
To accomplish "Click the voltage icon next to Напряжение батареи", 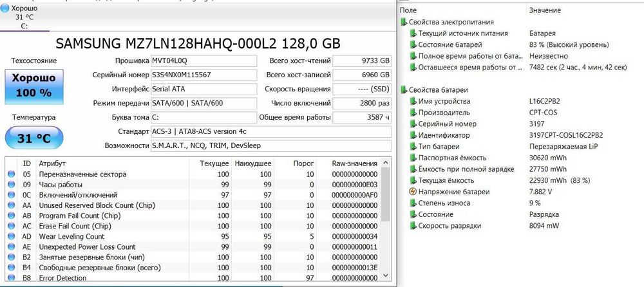I will [x=413, y=191].
